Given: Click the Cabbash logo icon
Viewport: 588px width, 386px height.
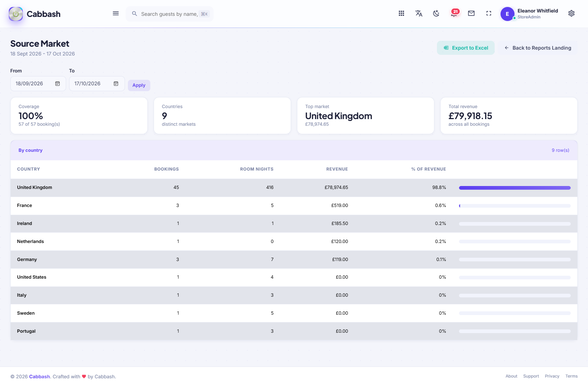Looking at the screenshot, I should [x=16, y=14].
